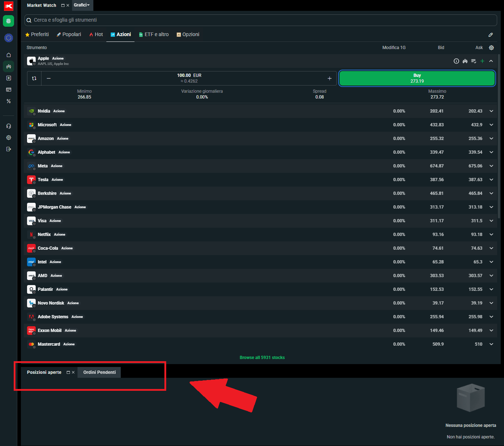
Task: Increase Apple amount with plus button
Action: click(330, 78)
